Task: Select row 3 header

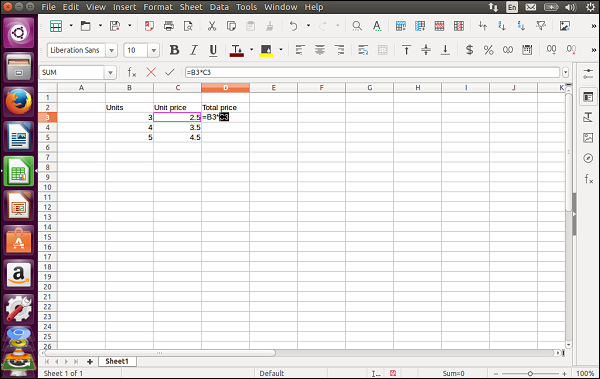Action: (47, 118)
